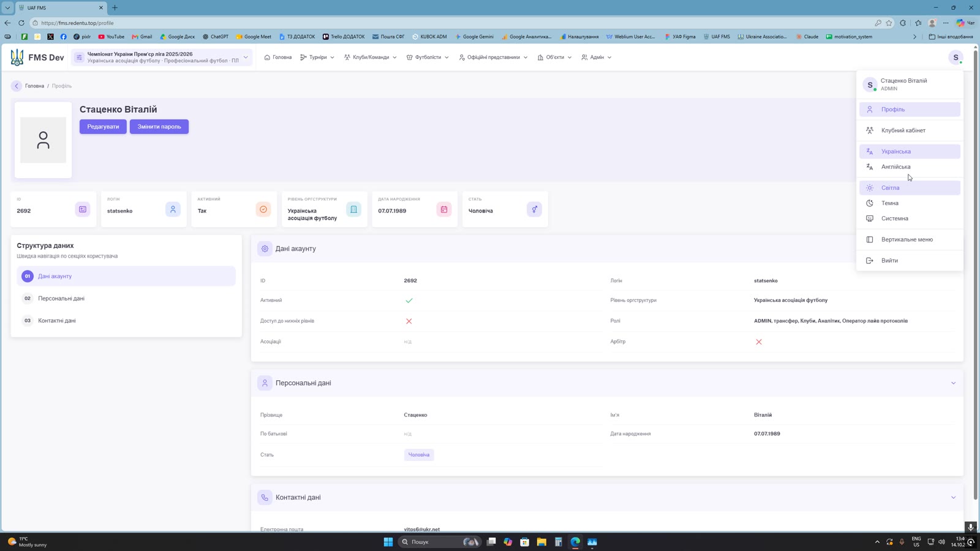980x551 pixels.
Task: Jump to Персональні дані in Структура даних
Action: pyautogui.click(x=126, y=299)
